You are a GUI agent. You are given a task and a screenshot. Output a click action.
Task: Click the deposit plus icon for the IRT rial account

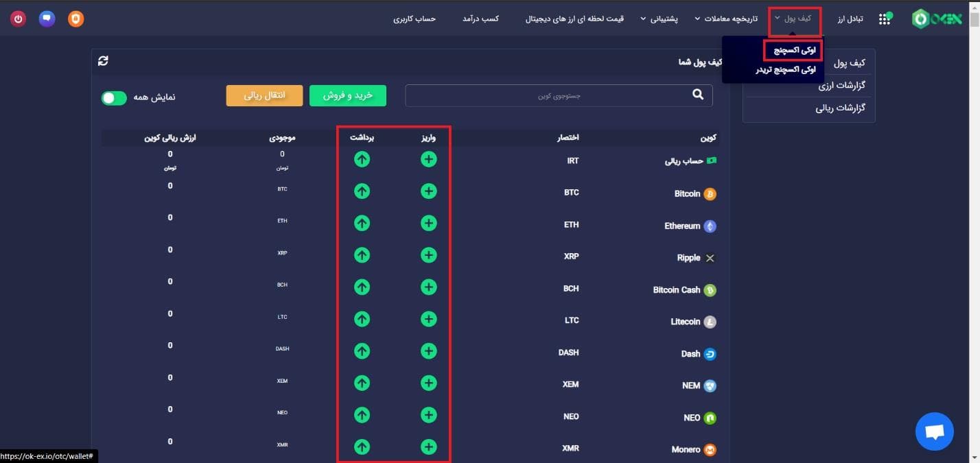pos(428,159)
